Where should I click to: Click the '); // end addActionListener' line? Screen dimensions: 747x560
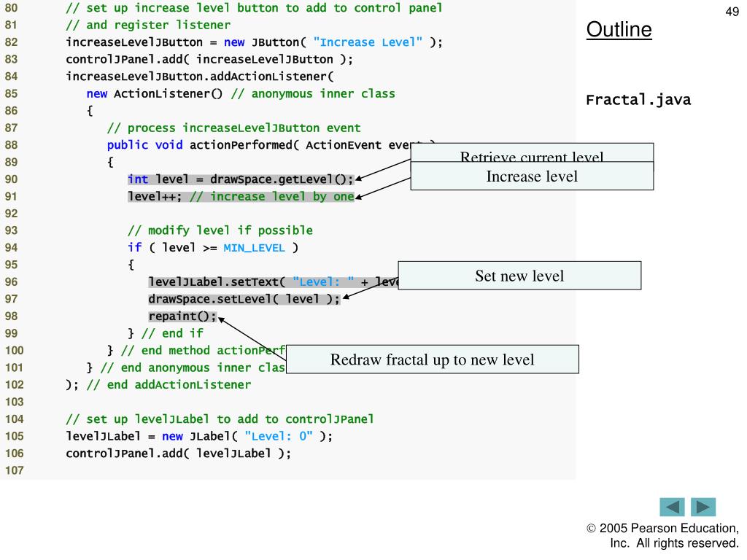pos(158,385)
